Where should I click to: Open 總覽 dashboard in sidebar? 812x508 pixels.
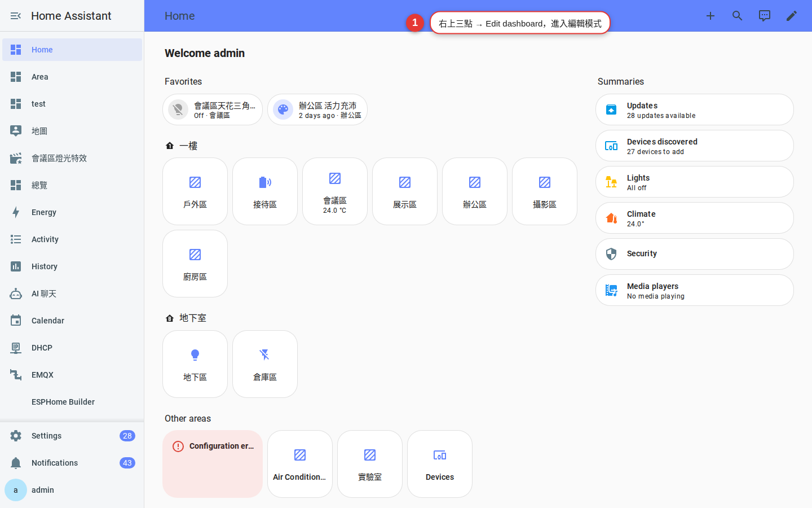72,185
